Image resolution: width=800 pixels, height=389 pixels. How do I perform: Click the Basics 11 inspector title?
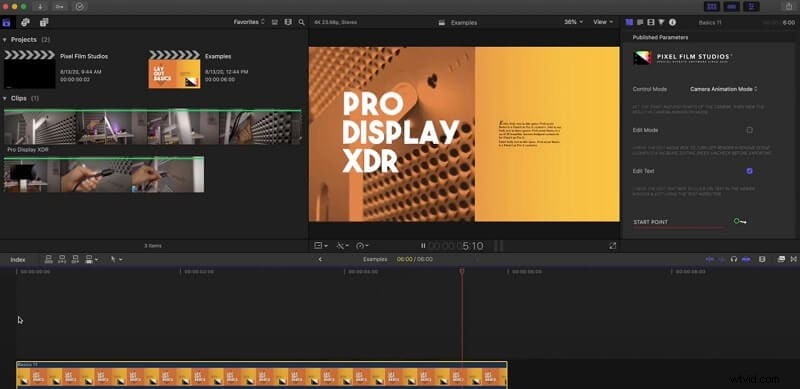click(x=709, y=22)
